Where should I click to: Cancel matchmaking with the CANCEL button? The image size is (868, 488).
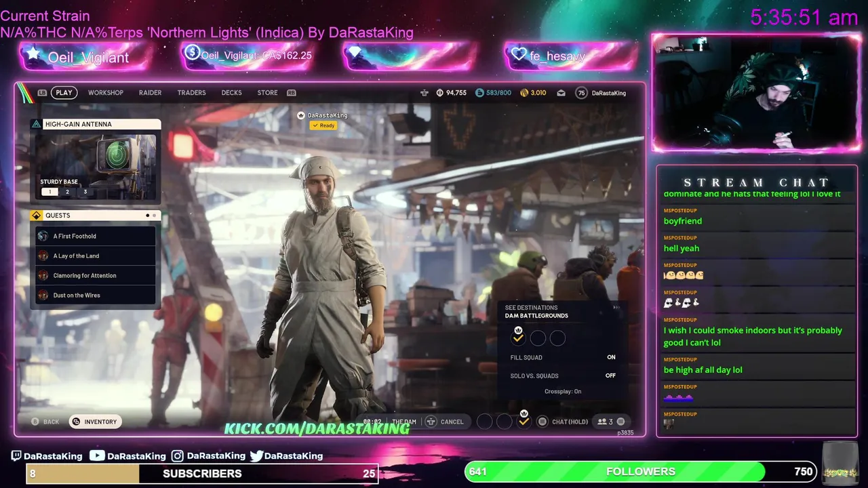[x=445, y=422]
